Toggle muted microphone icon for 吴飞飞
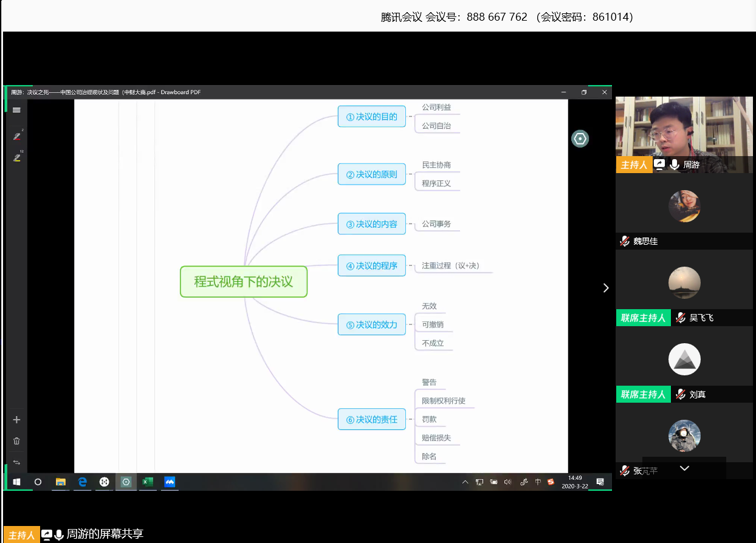This screenshot has height=543, width=756. click(681, 318)
